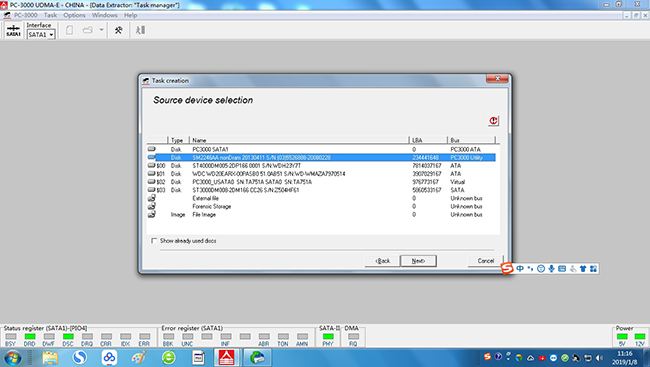Click the Back button
Image resolution: width=650 pixels, height=367 pixels.
(382, 261)
